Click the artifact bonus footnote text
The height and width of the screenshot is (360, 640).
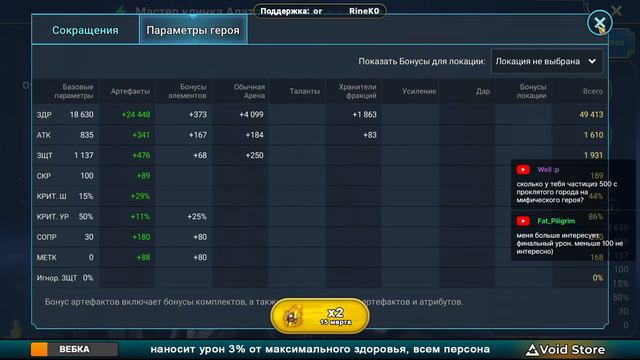coord(254,302)
